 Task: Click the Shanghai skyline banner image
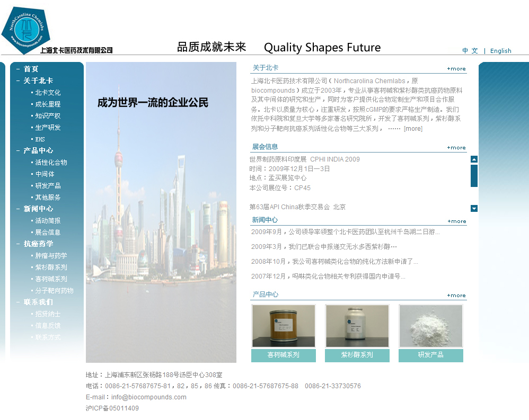click(x=161, y=212)
